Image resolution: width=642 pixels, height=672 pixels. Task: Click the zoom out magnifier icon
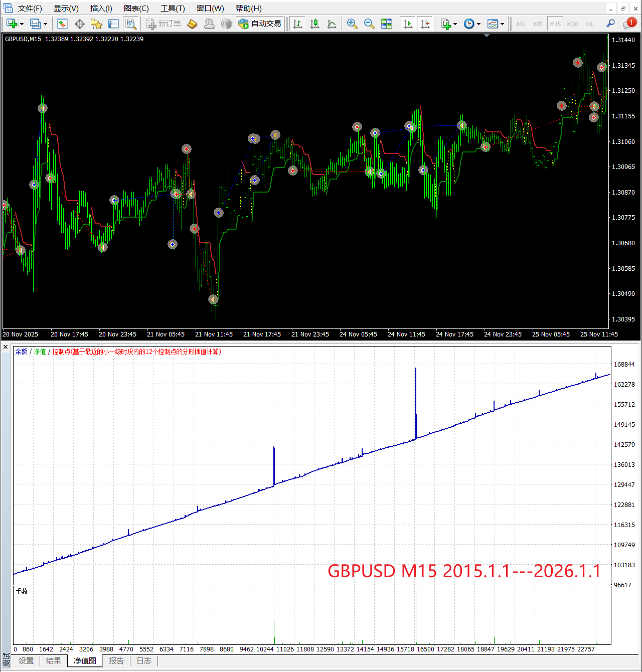(369, 24)
